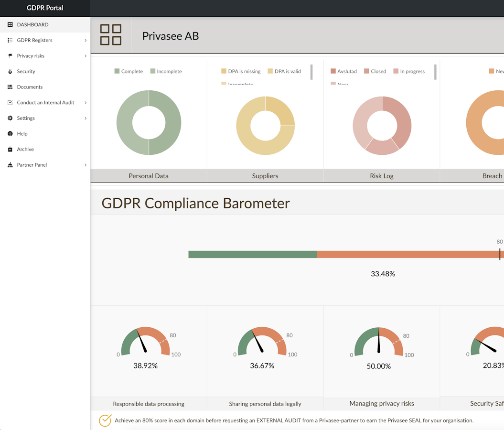The height and width of the screenshot is (430, 504).
Task: Click the GDPR Registers list icon
Action: point(10,40)
